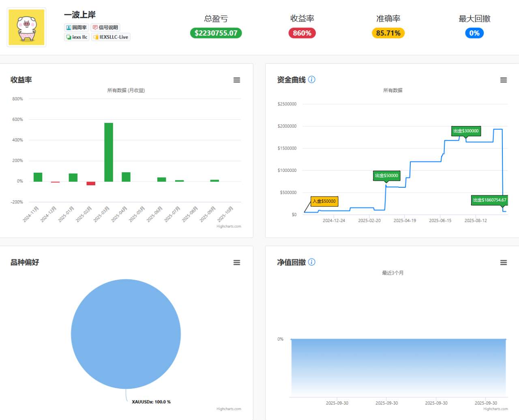Viewport: 519px width, 420px height.
Task: Select the XAUUSDx pie slice
Action: (x=126, y=333)
